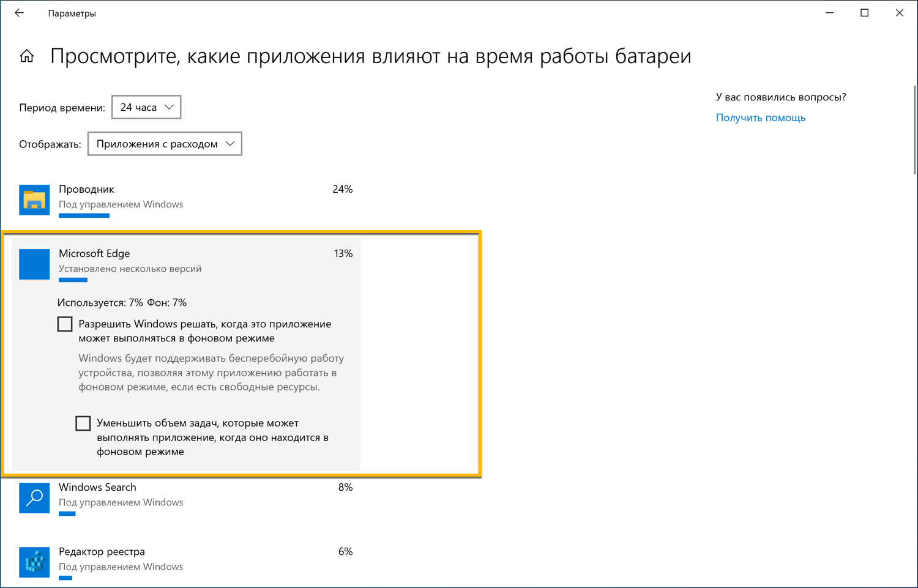Click the 13% usage value for Microsoft Edge
Viewport: 918px width, 588px height.
343,253
